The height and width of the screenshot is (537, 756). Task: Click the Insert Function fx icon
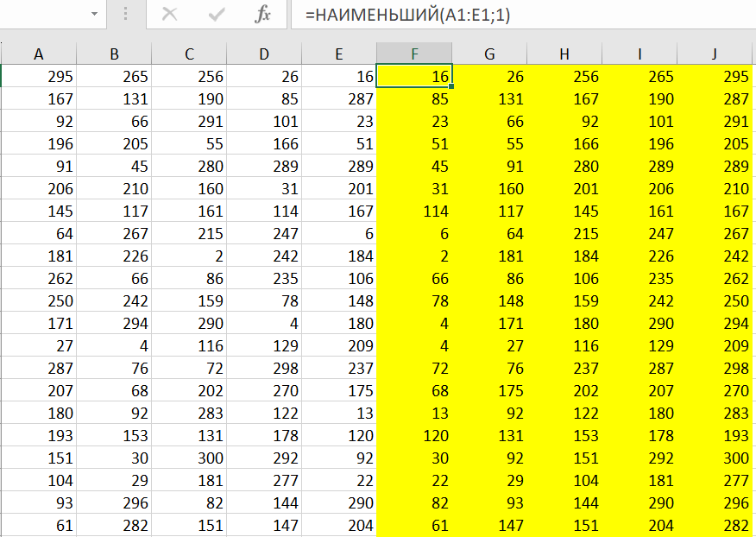coord(263,15)
